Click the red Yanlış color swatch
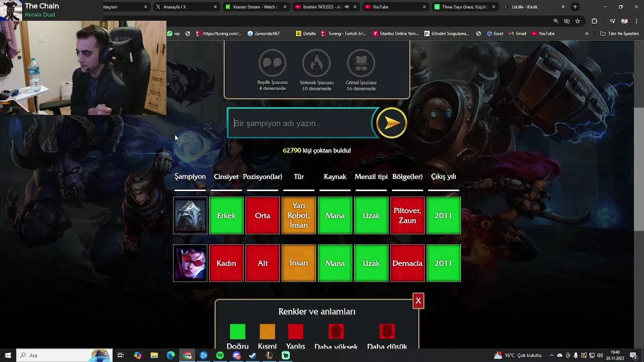Image resolution: width=644 pixels, height=362 pixels. coord(295,332)
